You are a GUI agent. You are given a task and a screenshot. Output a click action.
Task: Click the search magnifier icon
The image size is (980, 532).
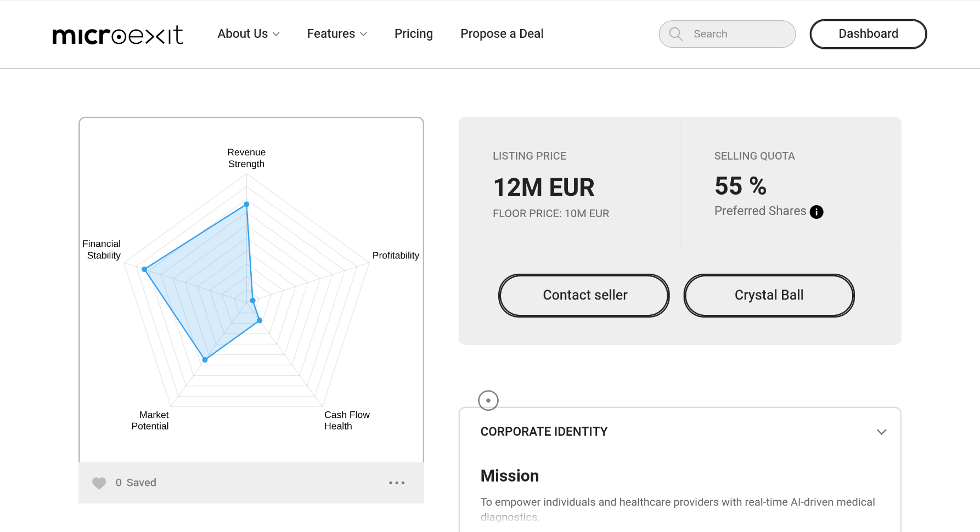click(675, 34)
